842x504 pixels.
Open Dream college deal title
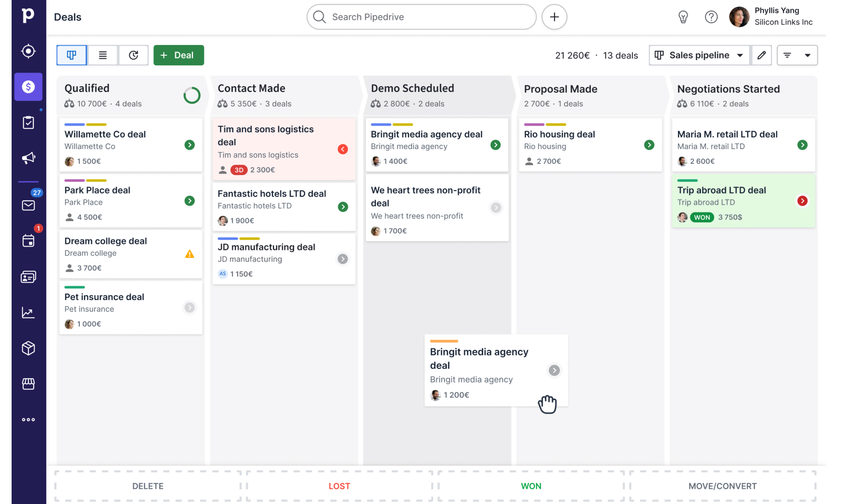click(106, 241)
